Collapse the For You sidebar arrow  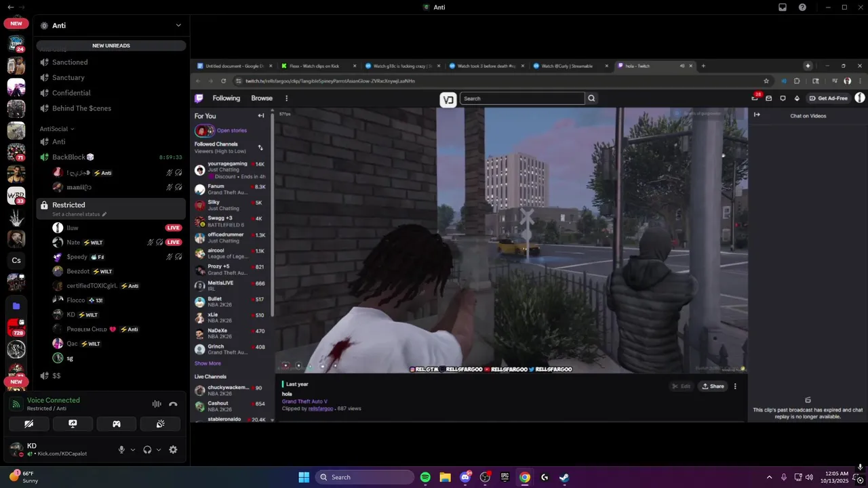pyautogui.click(x=261, y=116)
